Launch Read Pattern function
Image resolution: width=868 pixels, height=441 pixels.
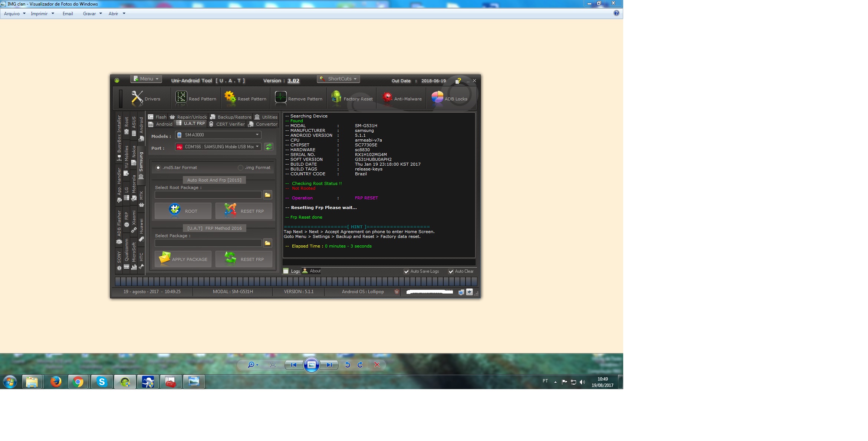point(196,99)
